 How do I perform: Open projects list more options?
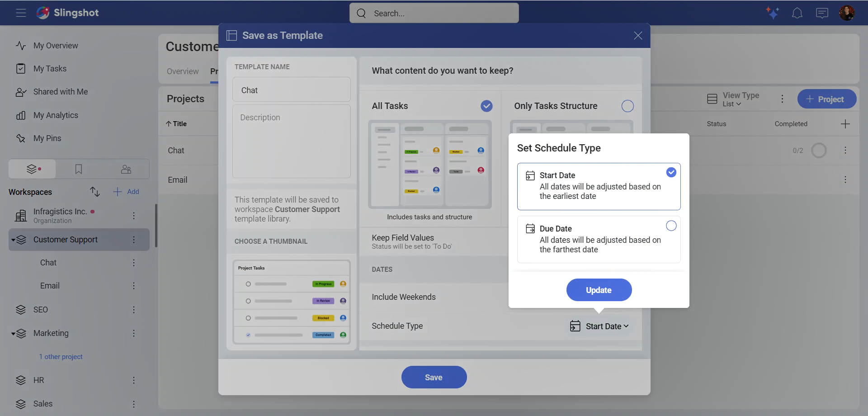[x=783, y=99]
